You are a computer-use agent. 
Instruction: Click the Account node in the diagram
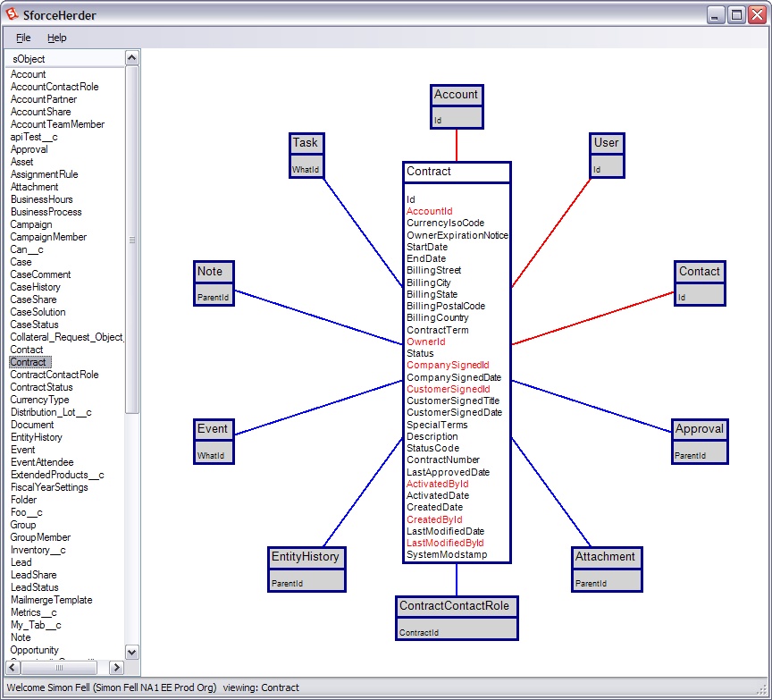point(457,107)
